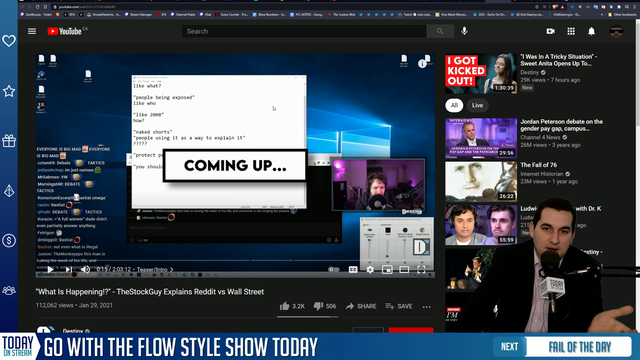Screen dimensions: 640x360
Task: Mute the video with the speaker icon
Action: 85,269
